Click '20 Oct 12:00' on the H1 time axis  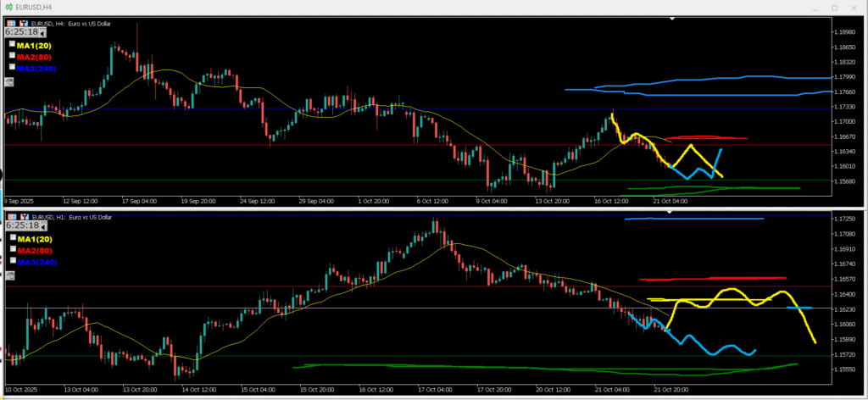coord(554,388)
